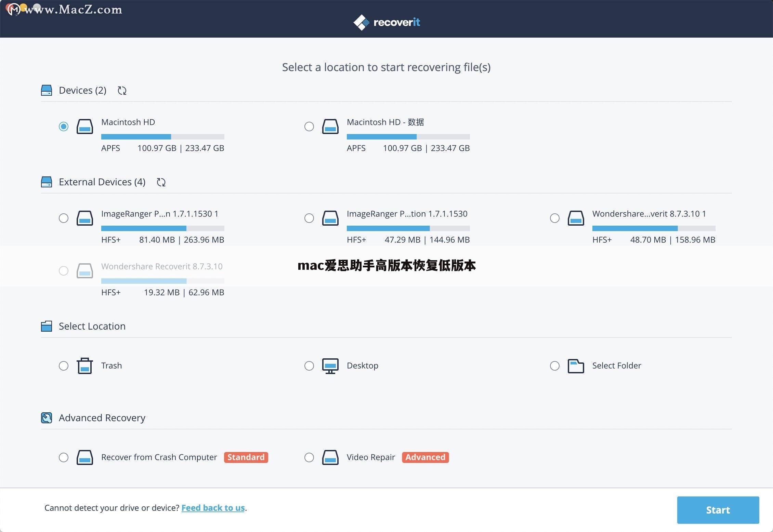Click the Advanced Recovery heading
The width and height of the screenshot is (773, 532).
pyautogui.click(x=102, y=418)
